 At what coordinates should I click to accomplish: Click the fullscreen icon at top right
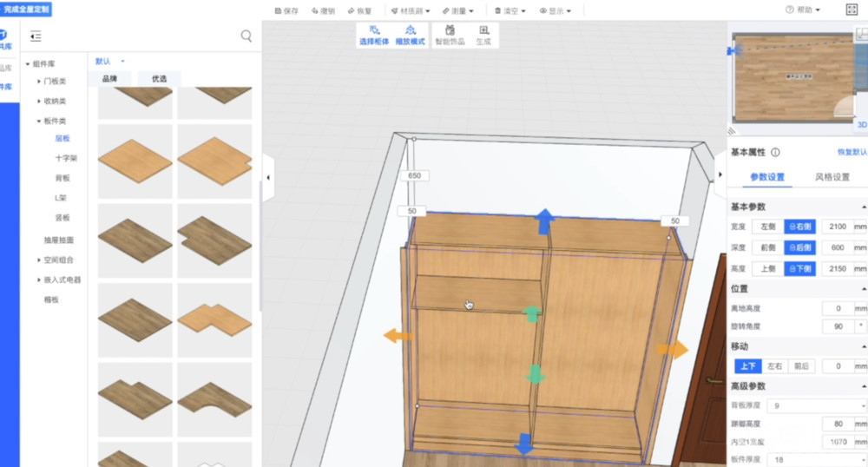point(851,10)
